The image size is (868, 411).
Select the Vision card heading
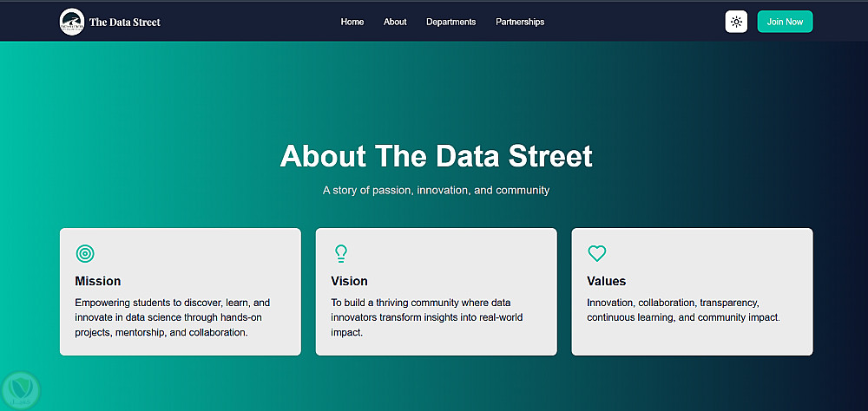[349, 281]
